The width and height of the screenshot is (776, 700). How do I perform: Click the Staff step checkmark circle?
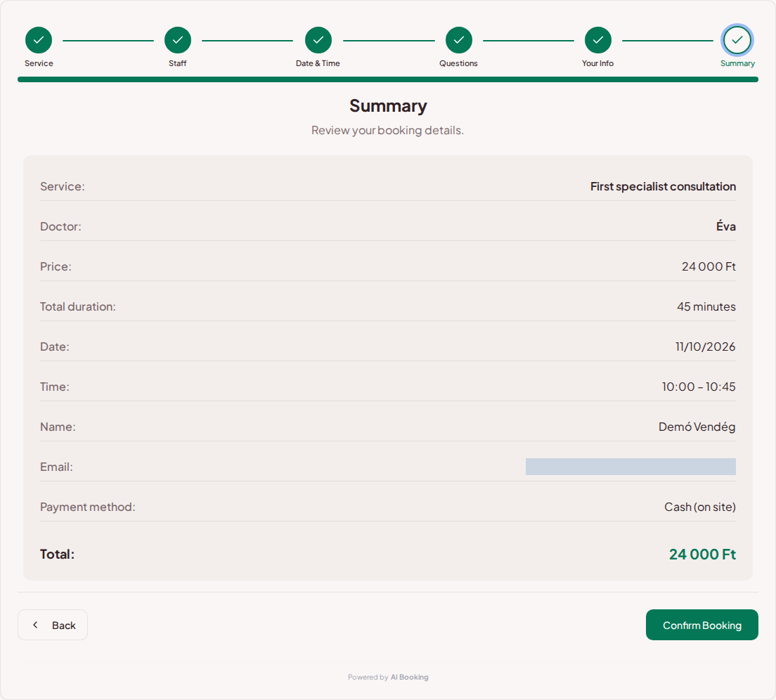(178, 40)
